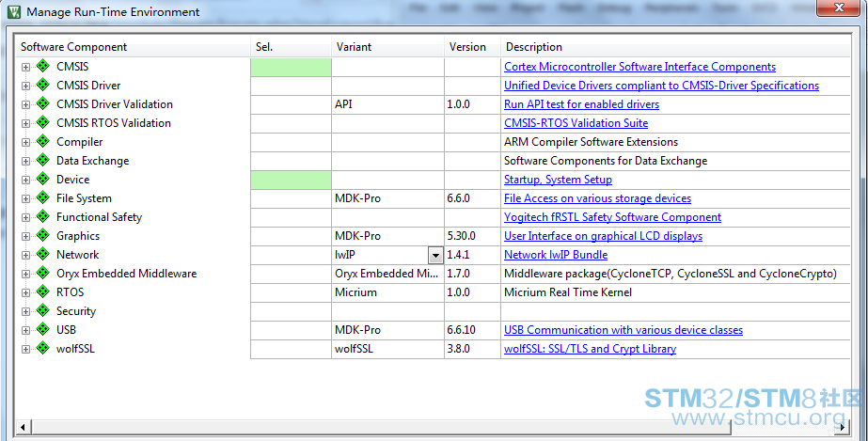Expand the Security tree node

coord(25,311)
